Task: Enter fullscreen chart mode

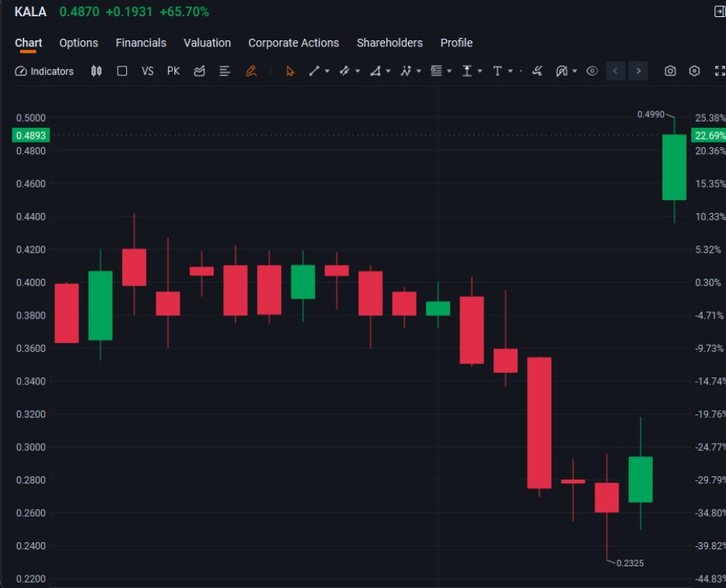Action: [720, 70]
